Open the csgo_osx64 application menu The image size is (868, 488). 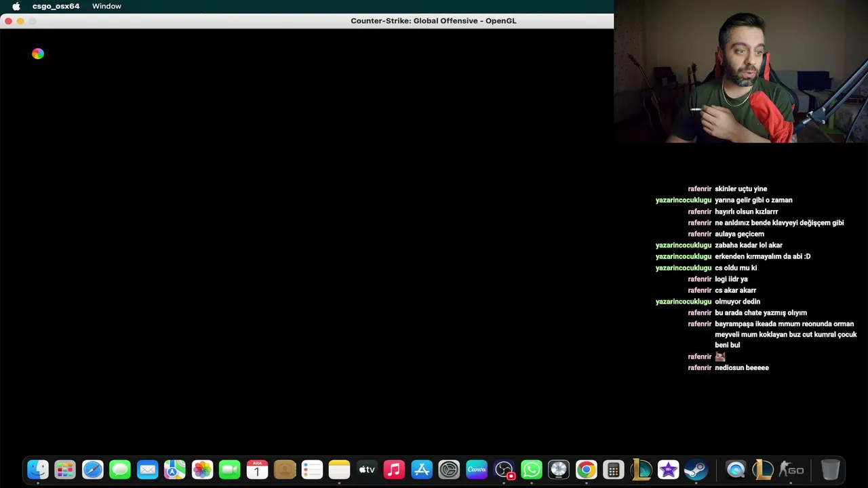(x=56, y=6)
